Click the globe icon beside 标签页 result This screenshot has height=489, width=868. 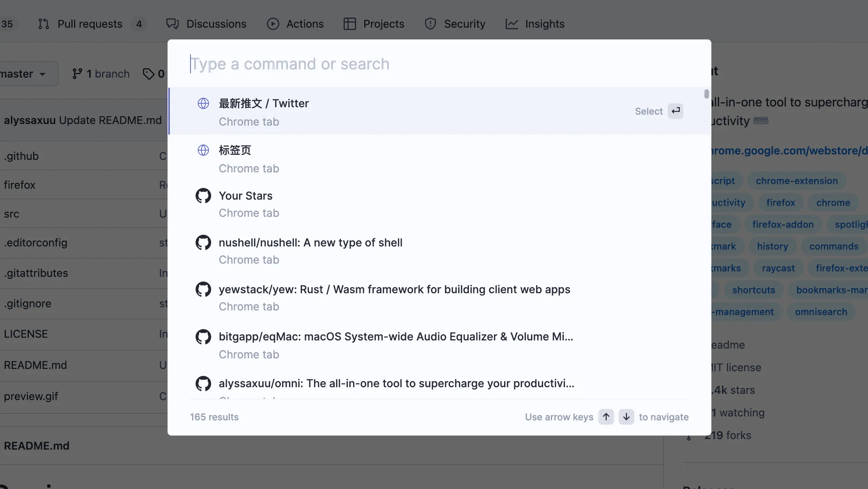pos(203,150)
